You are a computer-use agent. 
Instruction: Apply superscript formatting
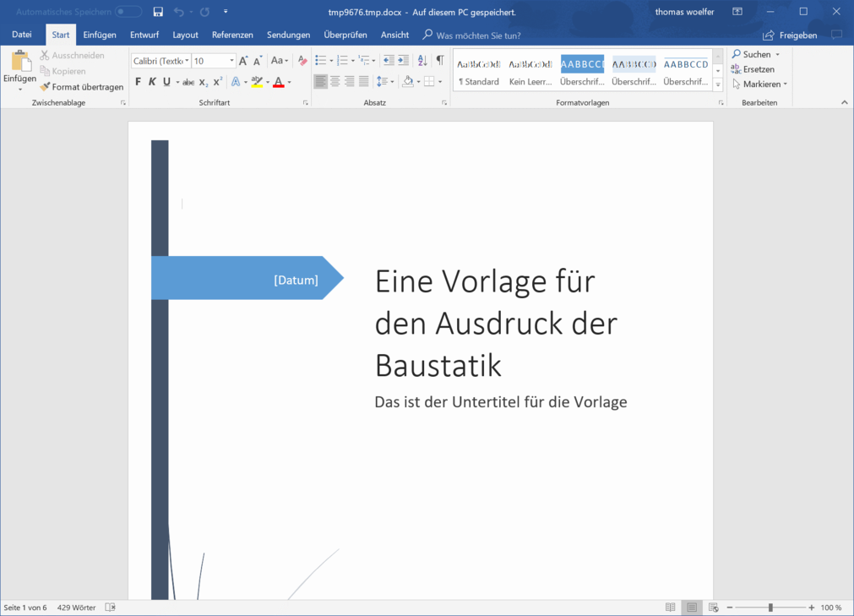[217, 82]
